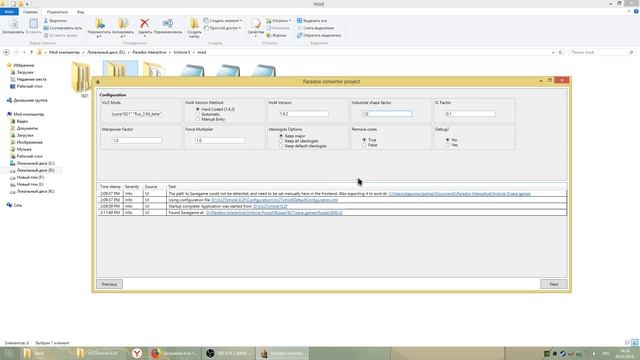Screen dimensions: 640x360
Task: Click the Переименовать icon in ribbon
Action: point(168,24)
